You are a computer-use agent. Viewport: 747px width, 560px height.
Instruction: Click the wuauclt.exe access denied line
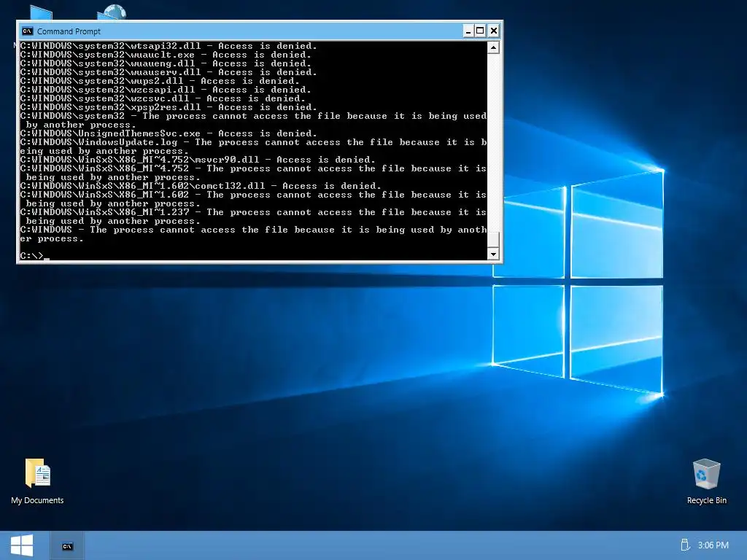[166, 55]
